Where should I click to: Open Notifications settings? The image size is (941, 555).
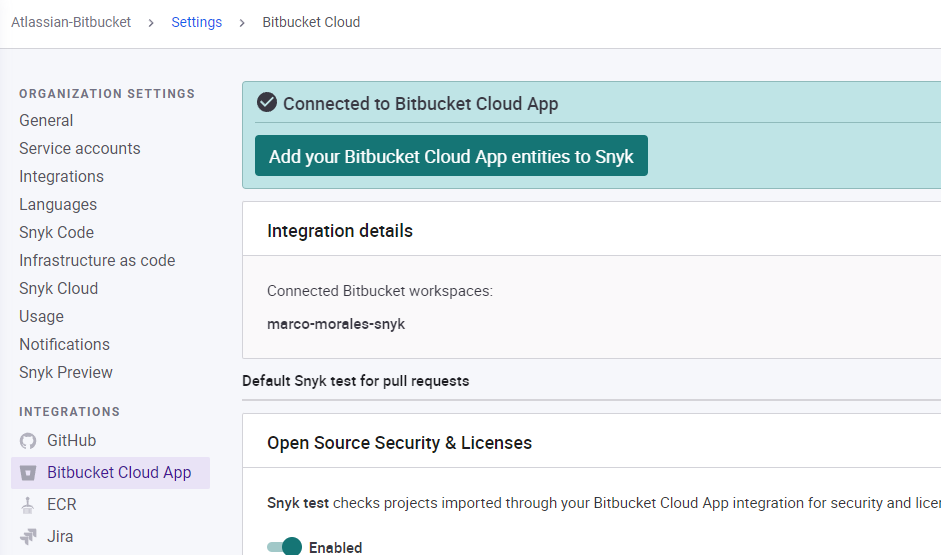(64, 344)
